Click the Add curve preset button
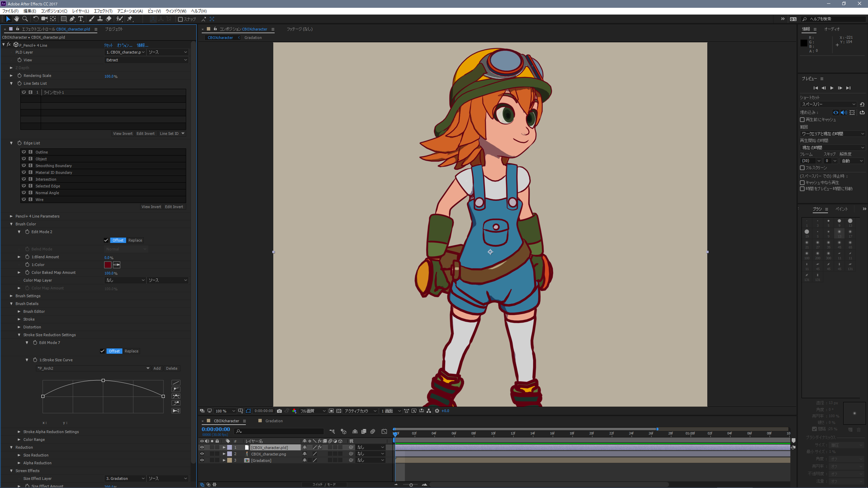The width and height of the screenshot is (868, 488). click(157, 368)
